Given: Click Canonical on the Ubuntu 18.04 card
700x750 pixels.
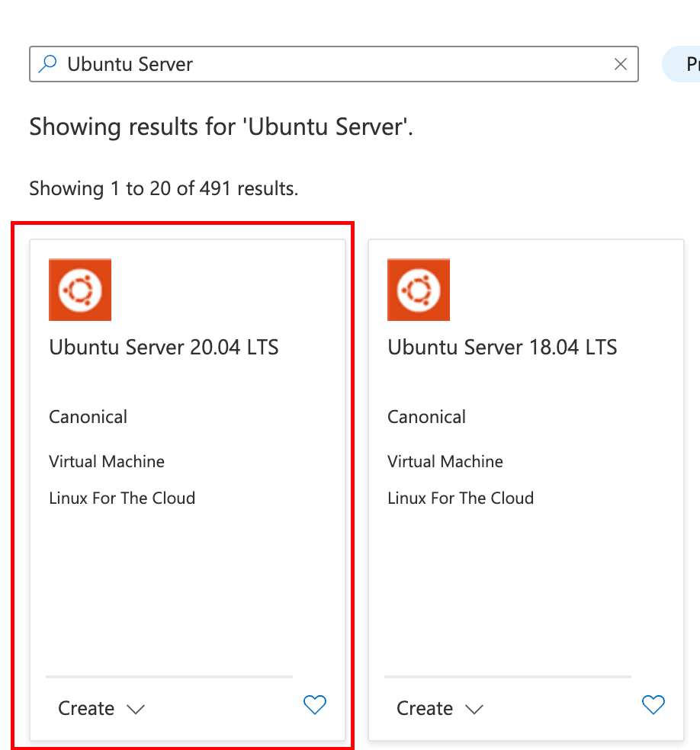Looking at the screenshot, I should tap(427, 417).
